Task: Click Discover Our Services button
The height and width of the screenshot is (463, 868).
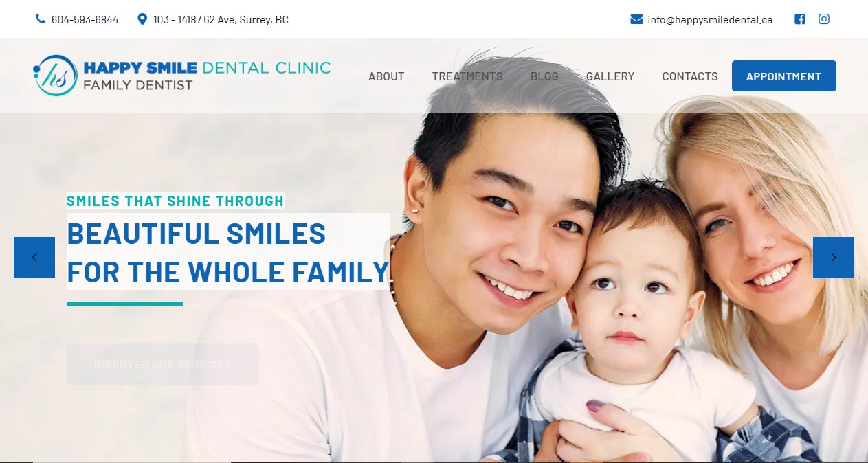Action: [x=163, y=364]
